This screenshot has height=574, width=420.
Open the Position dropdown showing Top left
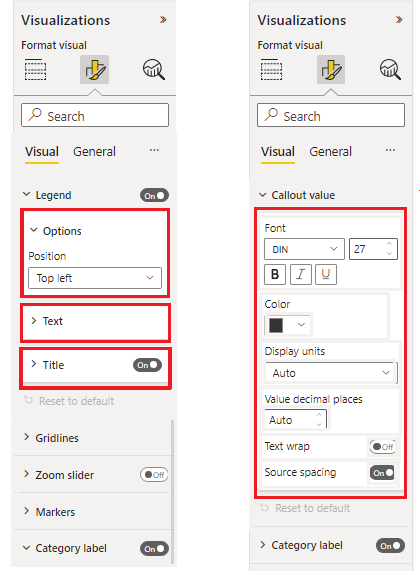click(x=95, y=278)
